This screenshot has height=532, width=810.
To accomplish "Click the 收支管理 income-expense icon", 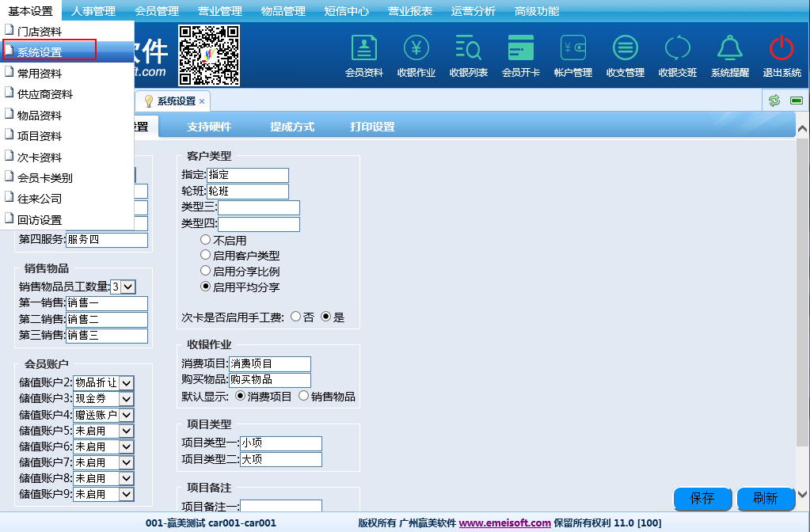I will pyautogui.click(x=626, y=55).
